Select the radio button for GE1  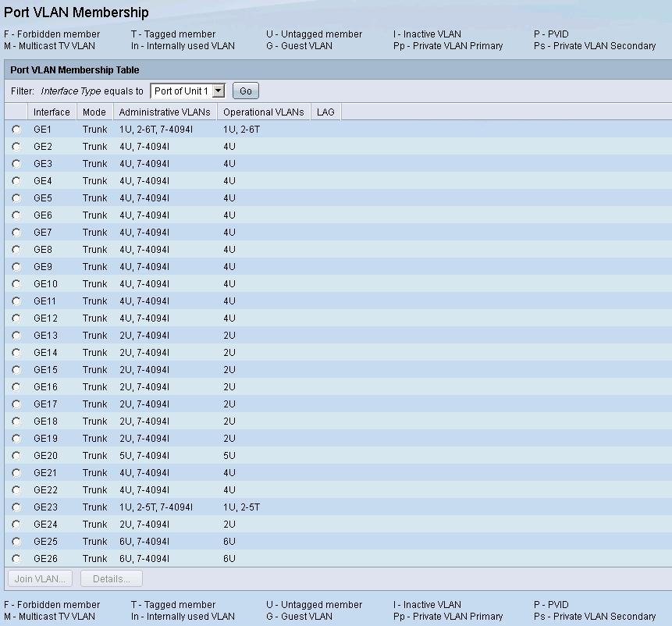tap(16, 130)
